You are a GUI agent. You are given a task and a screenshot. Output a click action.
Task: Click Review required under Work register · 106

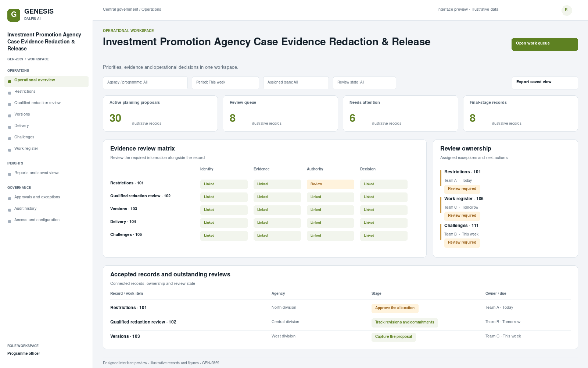(462, 216)
